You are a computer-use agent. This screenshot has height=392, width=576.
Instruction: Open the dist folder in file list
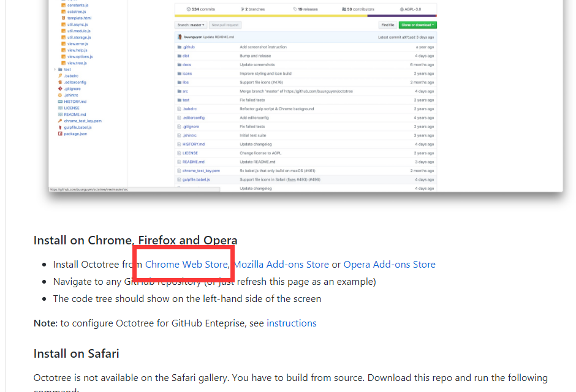[186, 56]
